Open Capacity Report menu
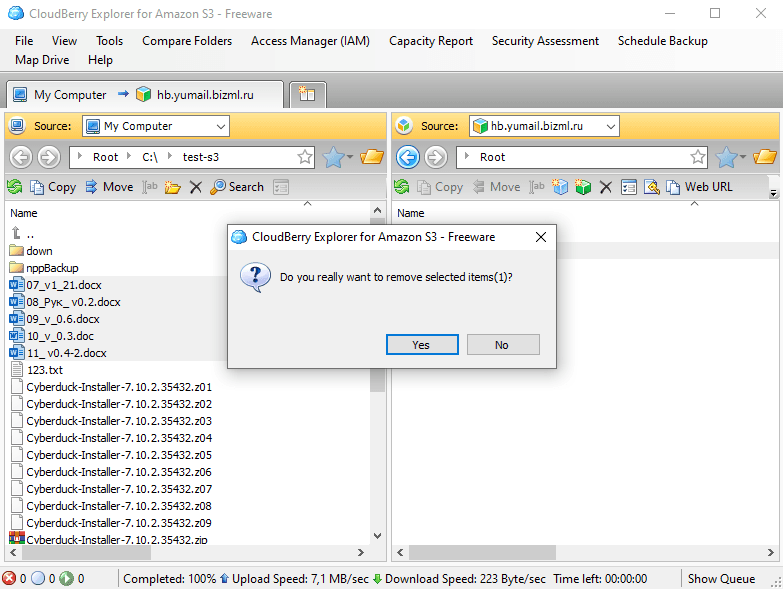This screenshot has width=783, height=589. pos(430,41)
